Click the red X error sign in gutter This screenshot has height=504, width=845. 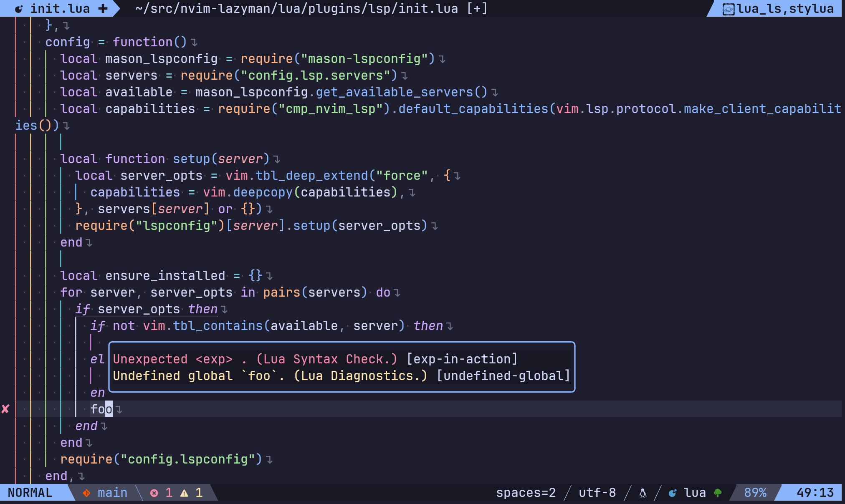pos(5,409)
